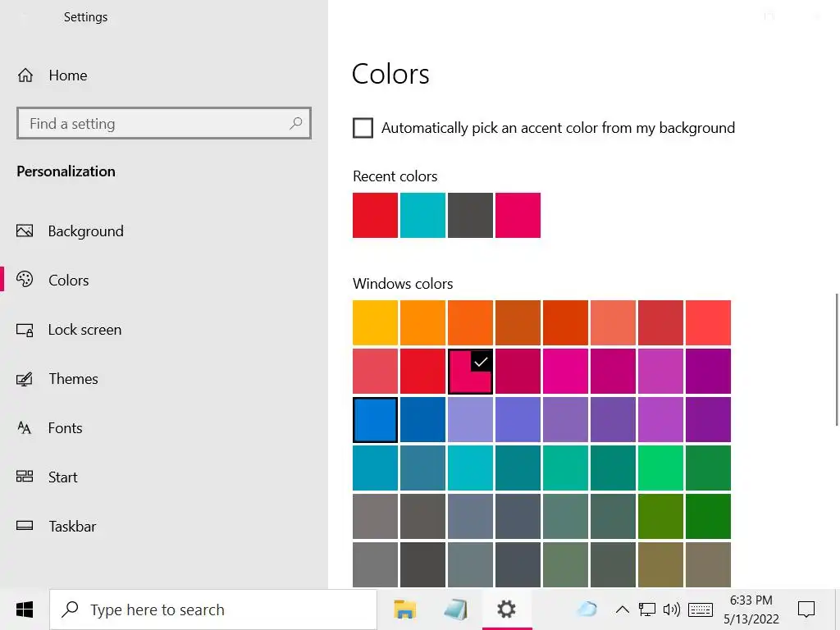Open the notification center button
Image resolution: width=840 pixels, height=630 pixels.
point(806,609)
